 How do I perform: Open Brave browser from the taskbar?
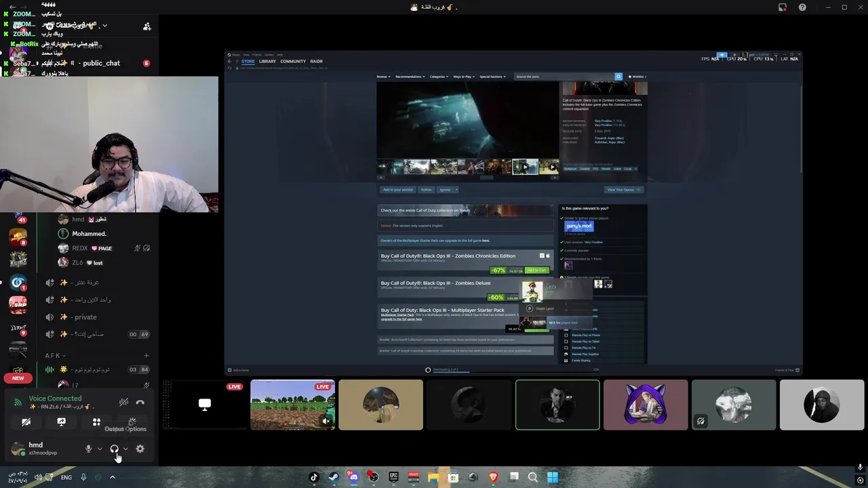pyautogui.click(x=493, y=477)
